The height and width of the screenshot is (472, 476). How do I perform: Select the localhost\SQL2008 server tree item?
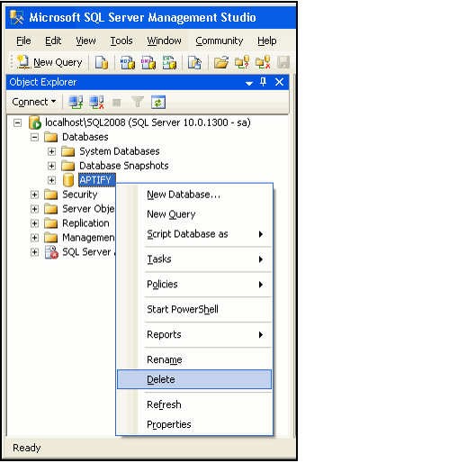click(x=148, y=123)
